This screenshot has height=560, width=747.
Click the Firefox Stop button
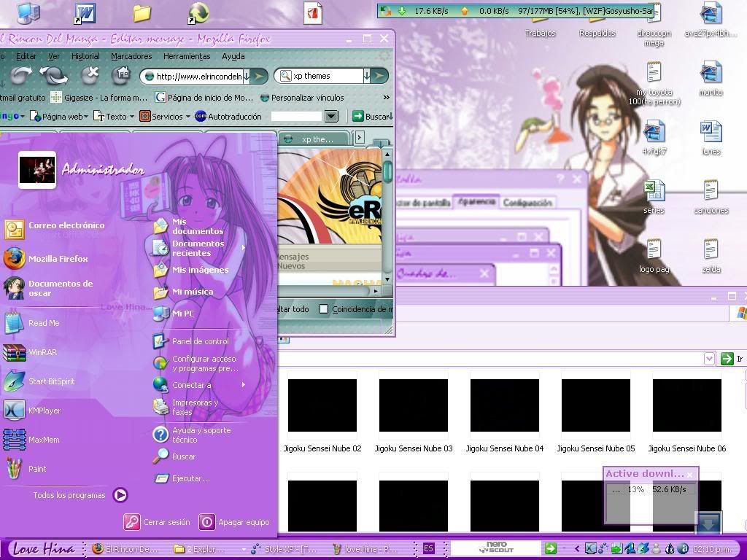coord(89,75)
